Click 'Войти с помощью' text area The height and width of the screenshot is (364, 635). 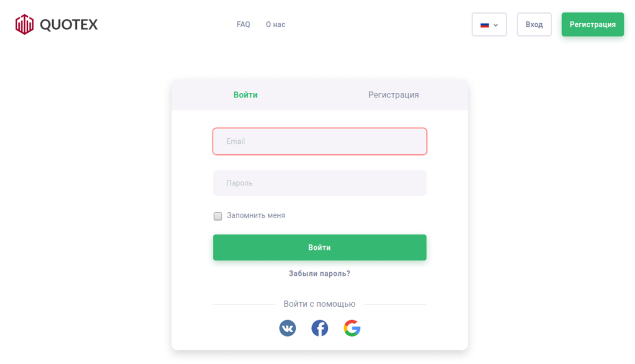pos(319,304)
